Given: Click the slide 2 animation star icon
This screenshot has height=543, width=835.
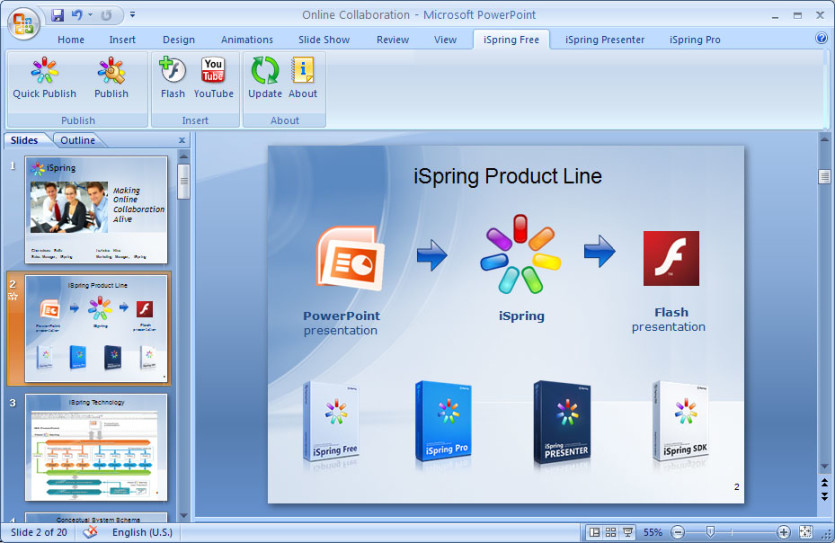Looking at the screenshot, I should (x=13, y=297).
